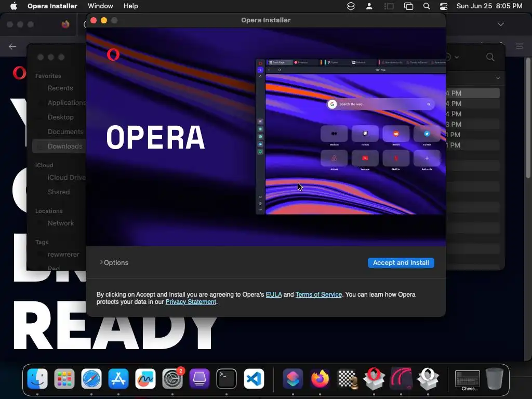Click the browser preview image in the installer
Screen dimensions: 532x399
[351, 137]
